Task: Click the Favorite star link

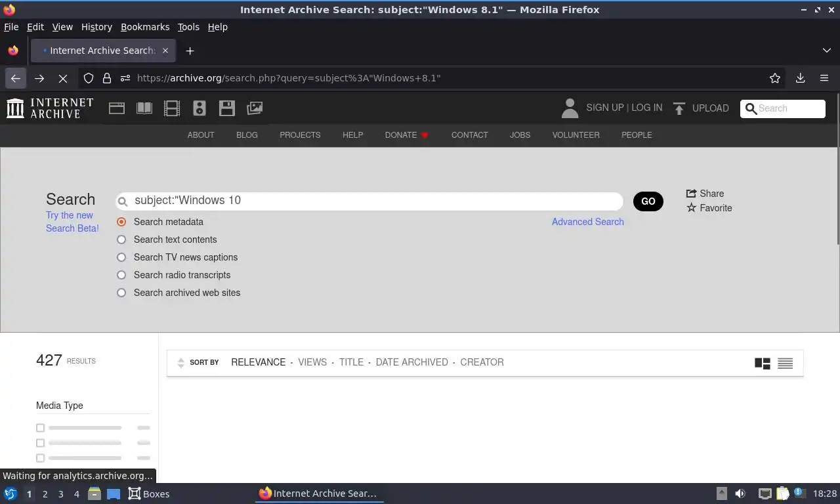Action: pos(709,208)
